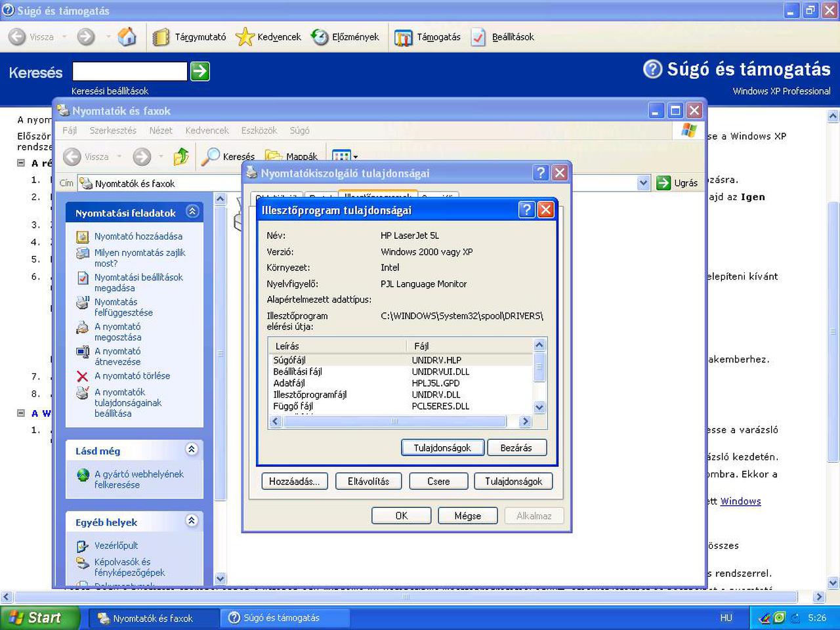Open Kedvencek star in Help toolbar

[x=268, y=37]
